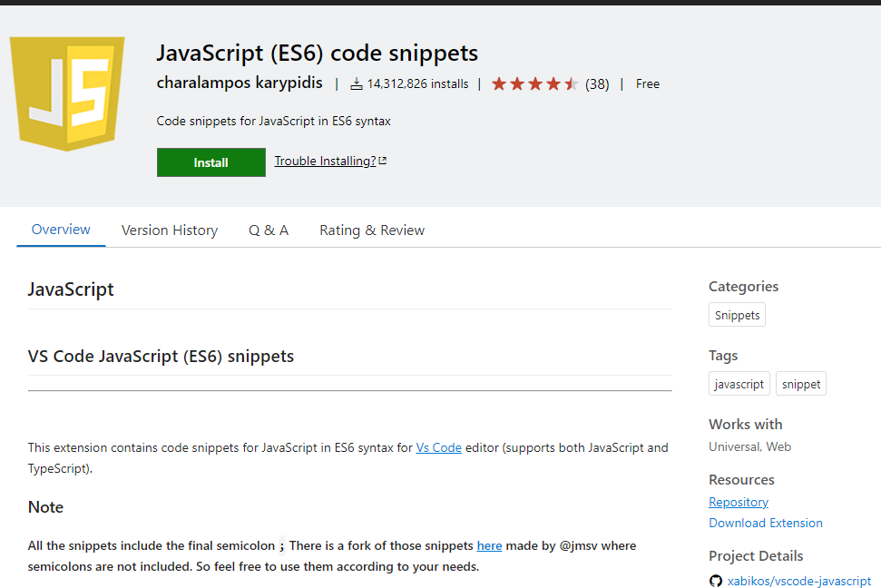
Task: Click the JavaScript (ES6) code snippets title
Action: coord(317,54)
